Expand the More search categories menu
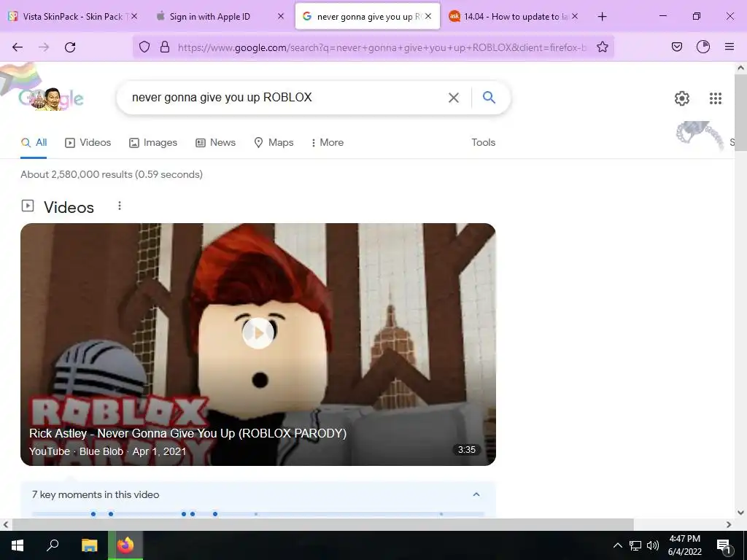The width and height of the screenshot is (747, 560). pos(327,142)
